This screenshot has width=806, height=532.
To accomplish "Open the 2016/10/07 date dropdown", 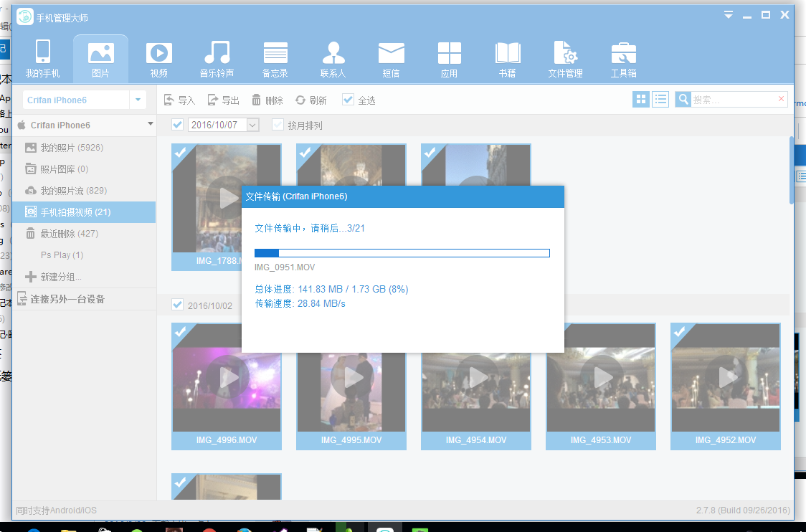I will click(x=252, y=125).
